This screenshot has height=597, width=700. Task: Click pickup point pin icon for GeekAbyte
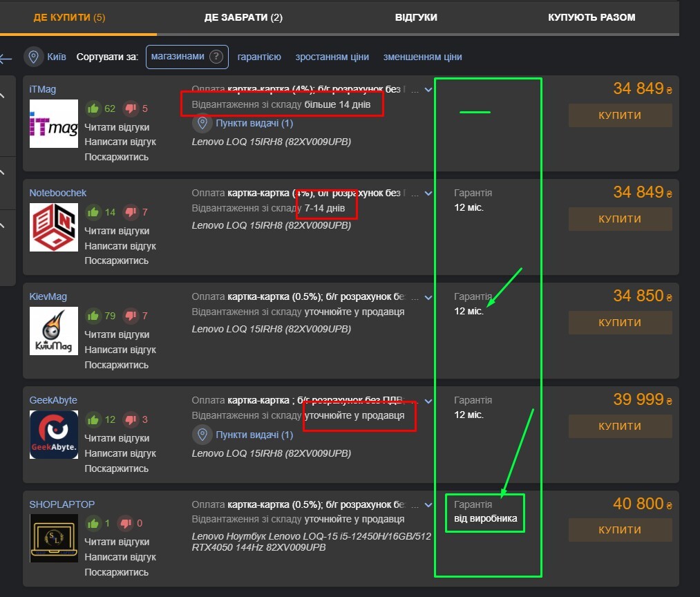202,435
